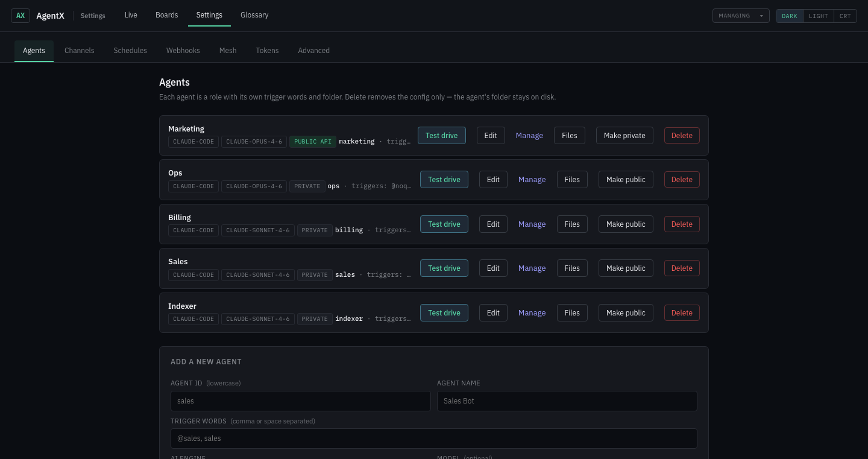Delete the Indexer agent
Screen dimensions: 868x459
682,313
